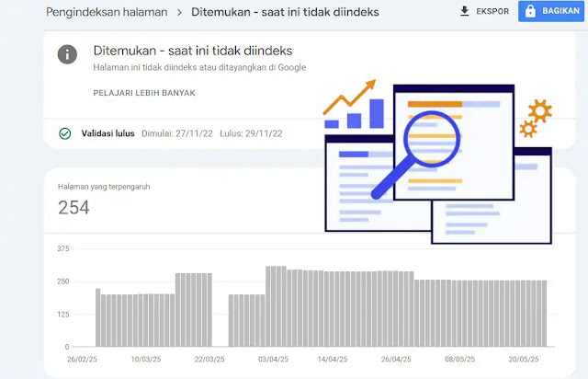
Task: Click the green Validasi lulus checkmark
Action: pyautogui.click(x=65, y=133)
